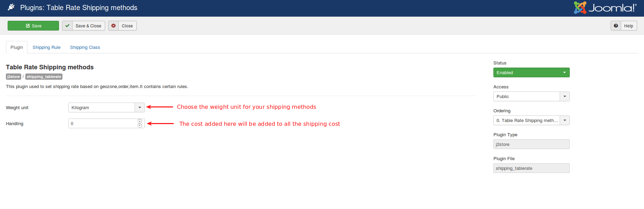This screenshot has height=209, width=644.
Task: Click the Help question mark icon
Action: [x=616, y=26]
